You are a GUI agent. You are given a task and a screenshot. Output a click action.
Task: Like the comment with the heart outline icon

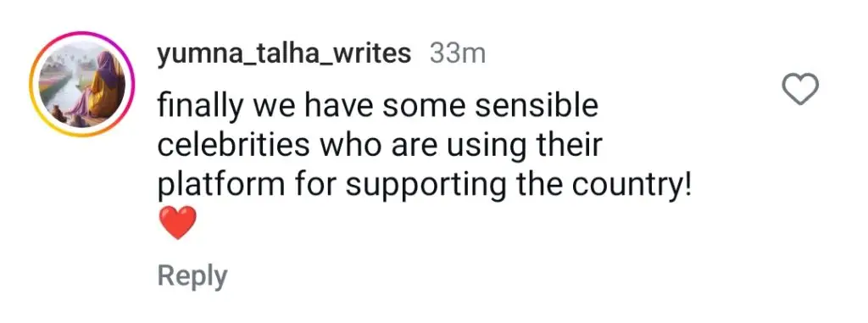coord(800,89)
